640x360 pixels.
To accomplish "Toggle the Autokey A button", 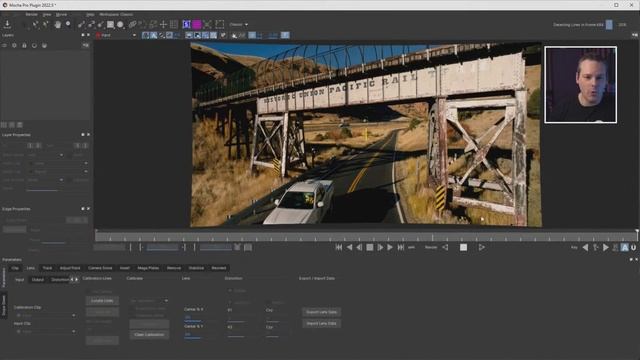I will 625,247.
